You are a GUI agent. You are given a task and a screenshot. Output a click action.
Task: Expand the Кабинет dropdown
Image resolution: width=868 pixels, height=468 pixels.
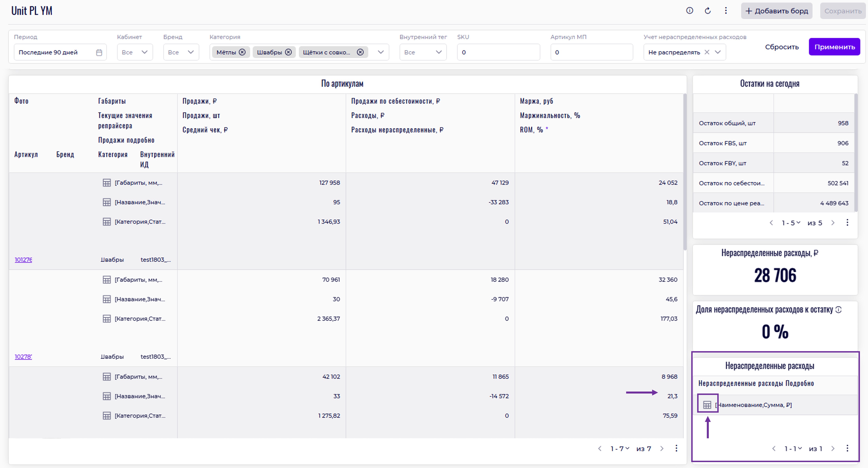145,52
